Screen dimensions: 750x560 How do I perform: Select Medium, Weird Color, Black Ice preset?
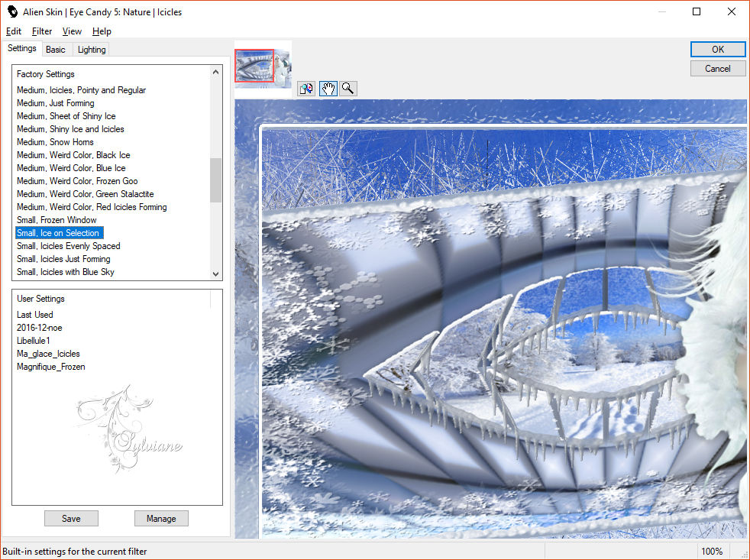pyautogui.click(x=73, y=154)
